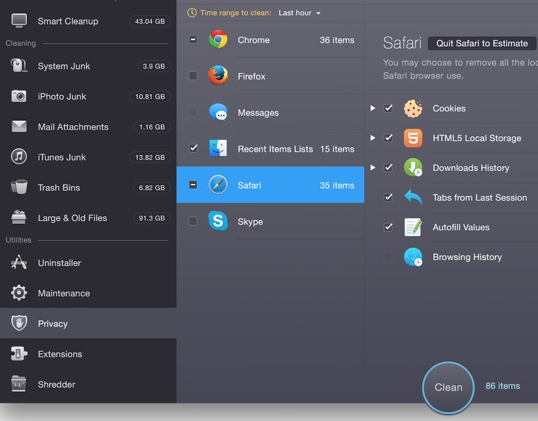Click the Autofill Values notepad icon
The width and height of the screenshot is (538, 421).
413,227
